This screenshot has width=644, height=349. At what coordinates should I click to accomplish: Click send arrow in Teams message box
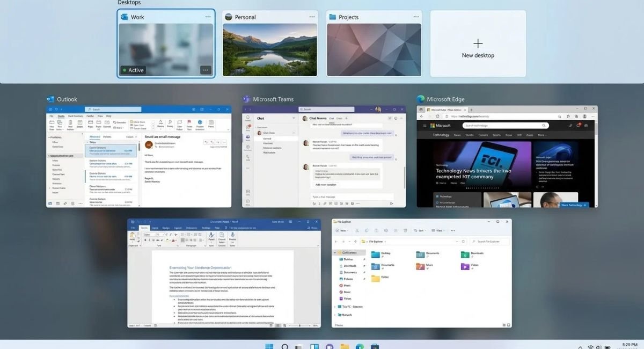(x=391, y=203)
